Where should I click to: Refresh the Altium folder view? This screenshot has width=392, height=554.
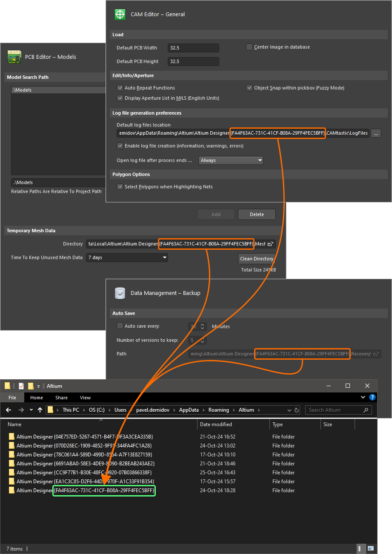click(297, 410)
